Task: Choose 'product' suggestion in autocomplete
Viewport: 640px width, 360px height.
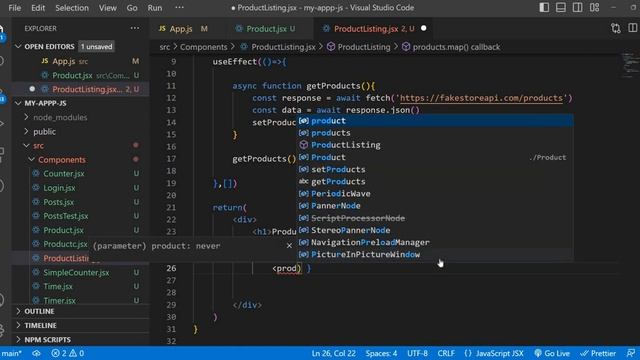Action: (x=435, y=121)
